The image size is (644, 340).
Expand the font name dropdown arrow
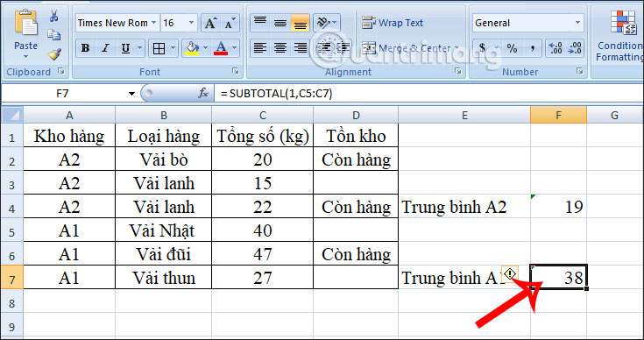153,23
